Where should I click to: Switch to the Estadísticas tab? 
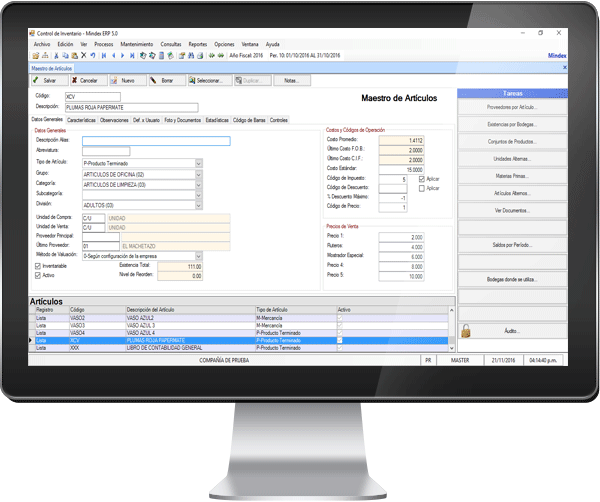217,120
